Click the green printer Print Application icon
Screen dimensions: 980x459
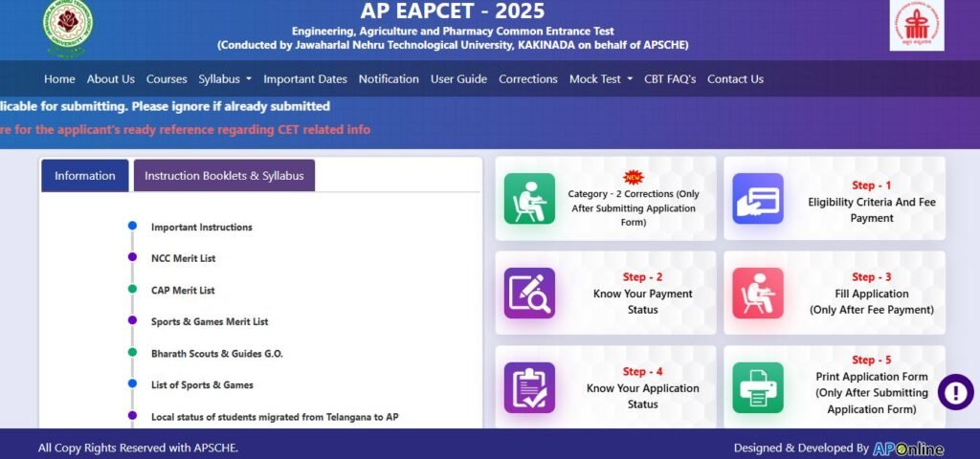click(x=758, y=387)
